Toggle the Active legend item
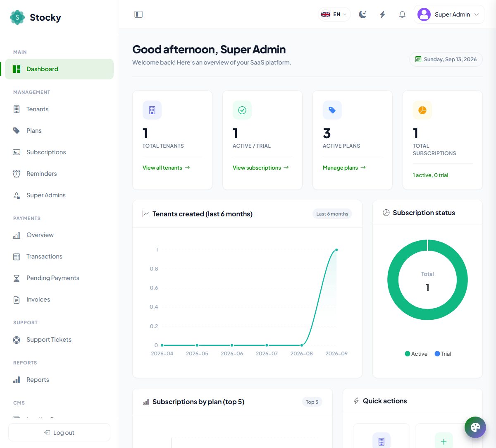This screenshot has width=496, height=448. pos(416,354)
